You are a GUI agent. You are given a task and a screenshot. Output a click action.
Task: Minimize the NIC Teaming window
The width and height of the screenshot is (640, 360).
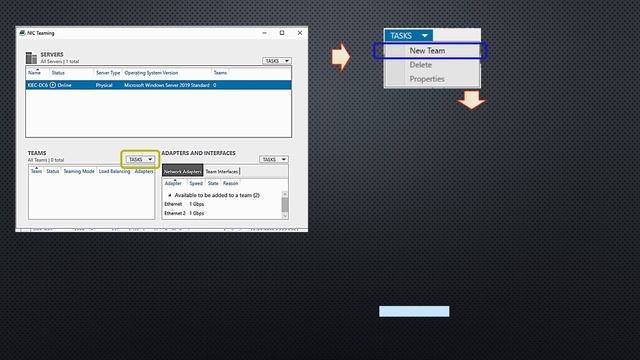[264, 33]
